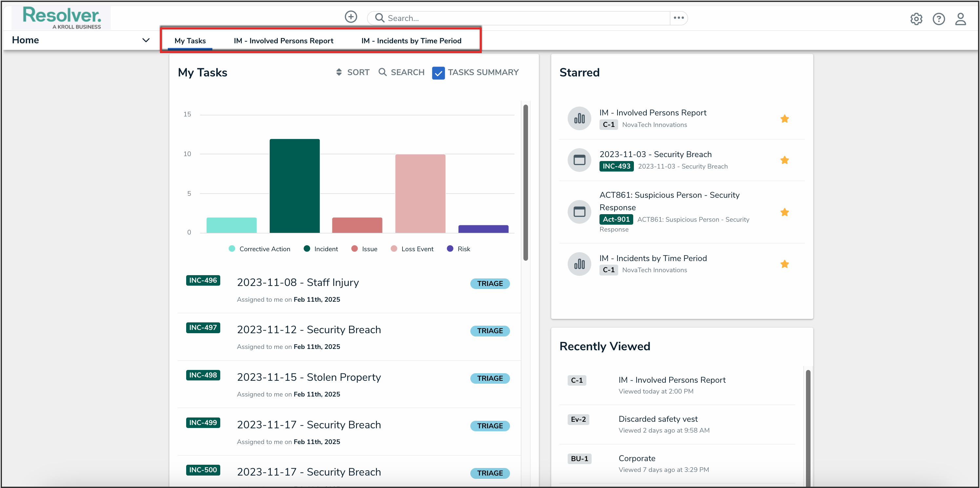The image size is (980, 488).
Task: Open the user profile icon
Action: (960, 19)
